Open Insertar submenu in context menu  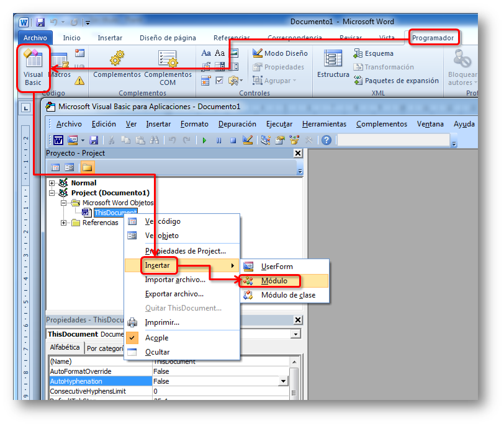point(182,265)
